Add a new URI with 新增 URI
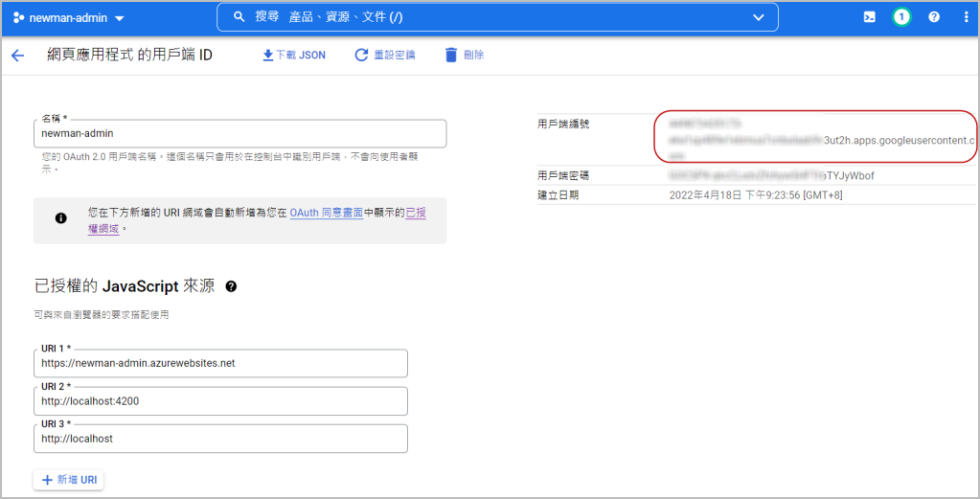980x499 pixels. click(68, 480)
